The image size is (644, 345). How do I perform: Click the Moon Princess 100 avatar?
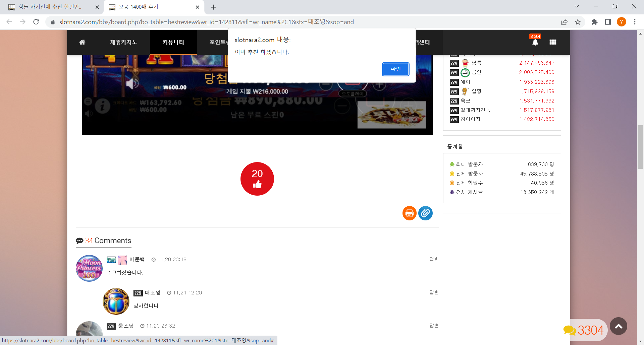click(89, 268)
